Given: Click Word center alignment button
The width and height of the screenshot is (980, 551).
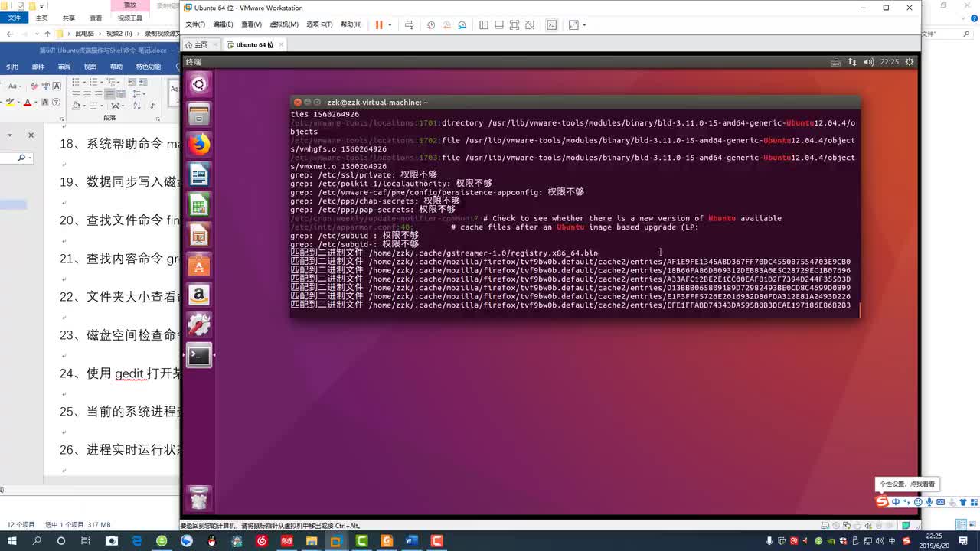Looking at the screenshot, I should click(87, 94).
